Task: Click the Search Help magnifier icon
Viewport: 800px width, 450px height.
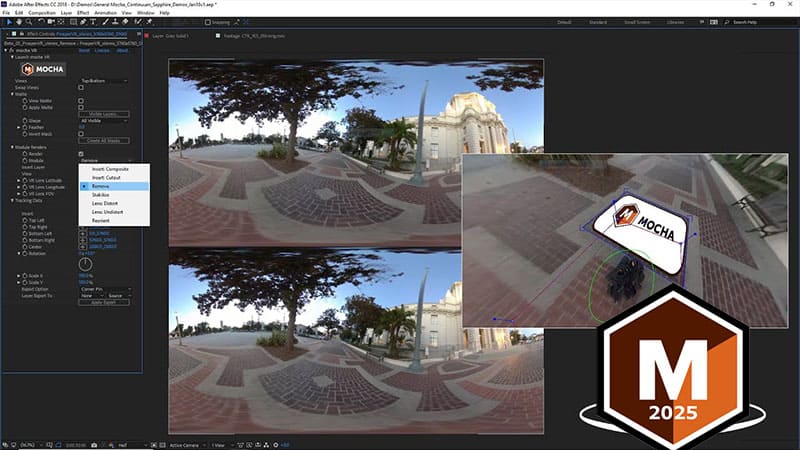Action: click(x=727, y=22)
